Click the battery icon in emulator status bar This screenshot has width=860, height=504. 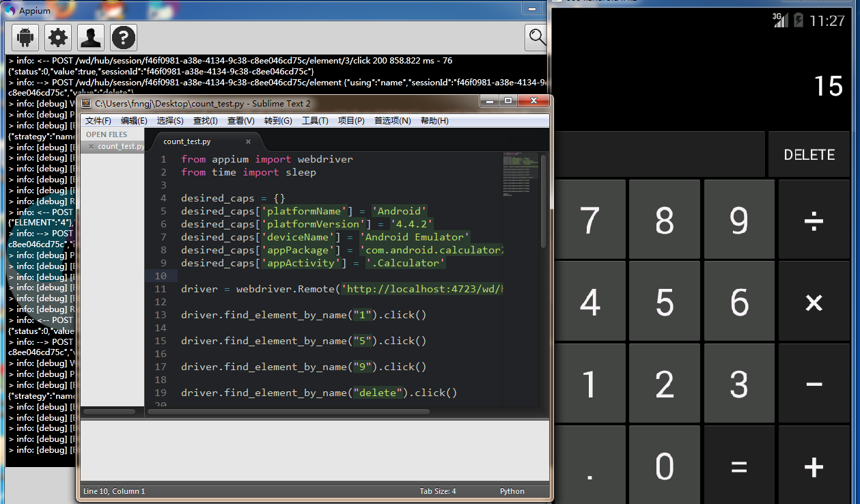click(x=797, y=20)
